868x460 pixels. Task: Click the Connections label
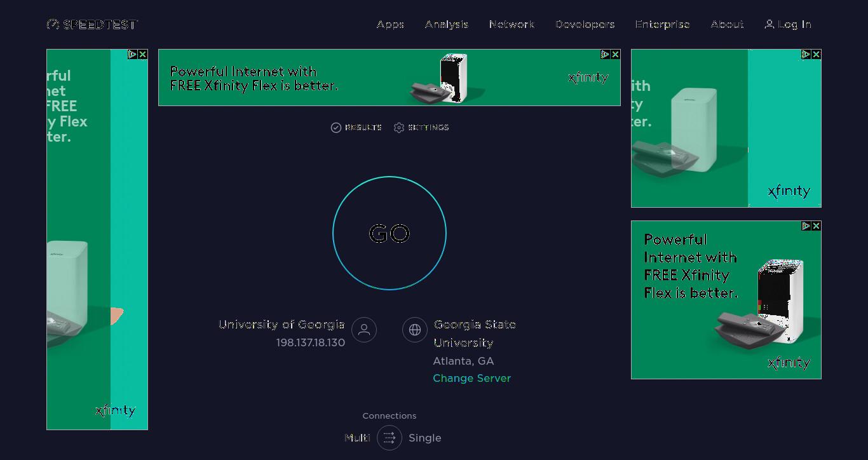pyautogui.click(x=390, y=416)
